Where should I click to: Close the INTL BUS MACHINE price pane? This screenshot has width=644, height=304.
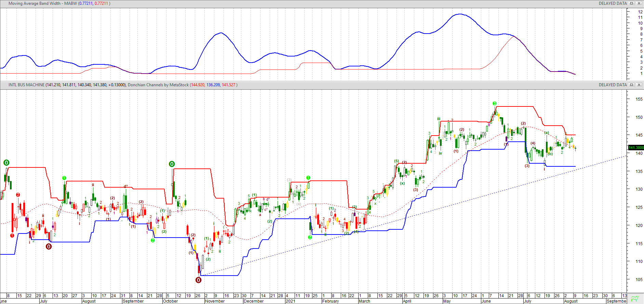coord(639,85)
